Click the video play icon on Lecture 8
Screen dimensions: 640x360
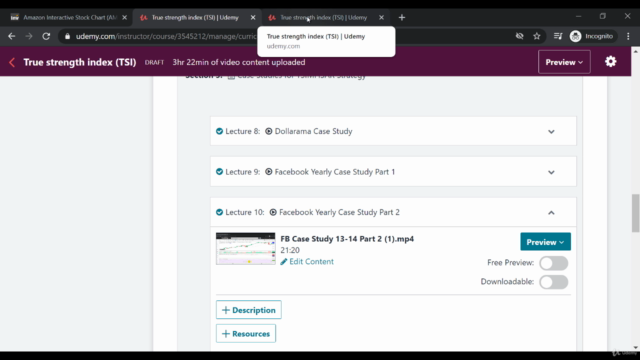pos(269,131)
